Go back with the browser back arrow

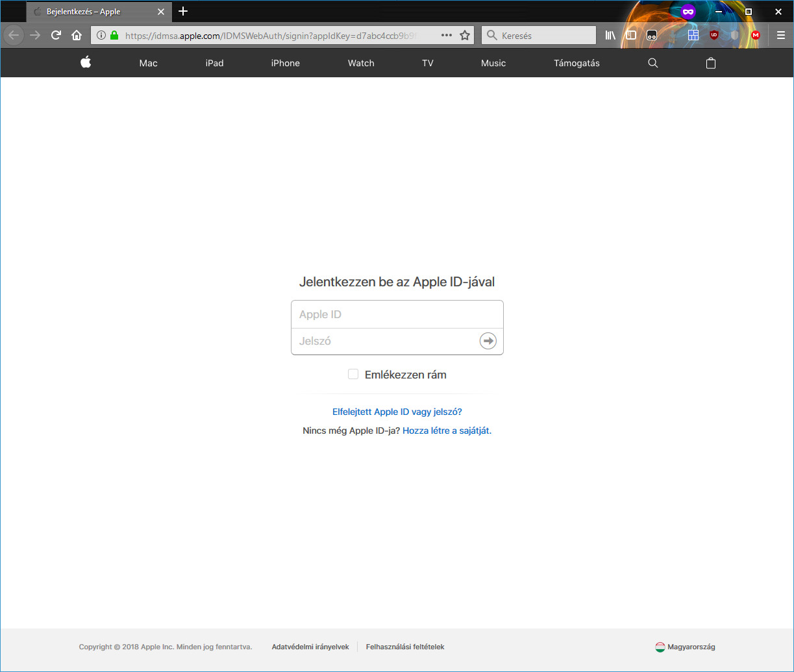click(14, 35)
